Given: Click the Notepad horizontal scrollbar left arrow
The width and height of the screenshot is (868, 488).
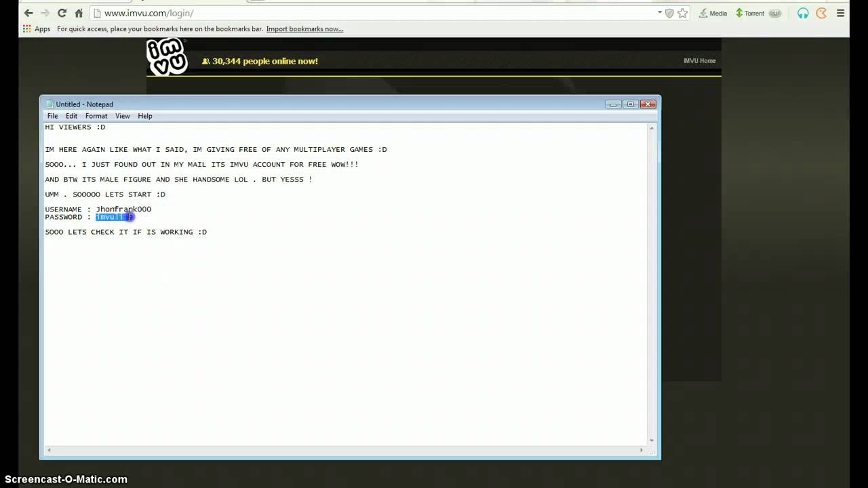Looking at the screenshot, I should [49, 450].
